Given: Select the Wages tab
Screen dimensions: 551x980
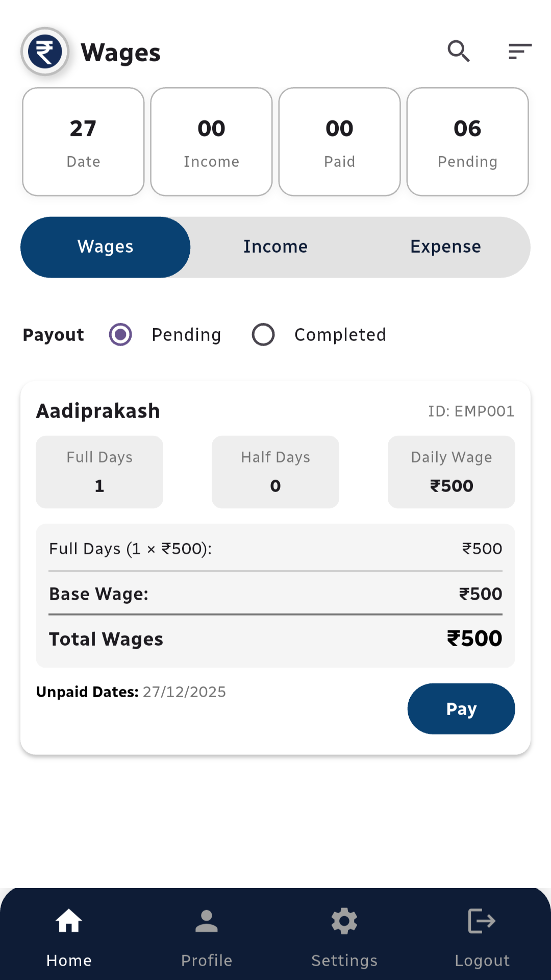Looking at the screenshot, I should click(106, 247).
